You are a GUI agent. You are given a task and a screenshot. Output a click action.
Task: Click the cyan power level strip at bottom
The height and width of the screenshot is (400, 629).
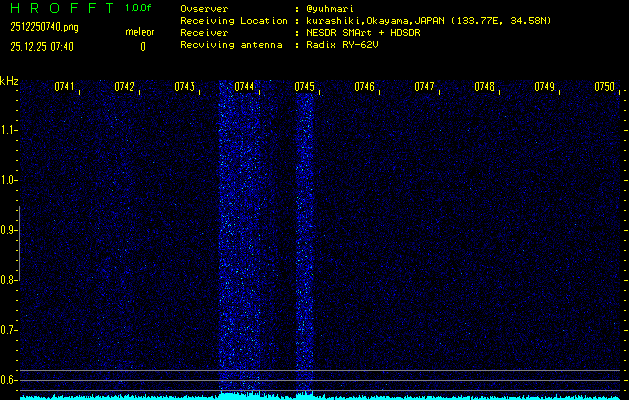pos(320,396)
